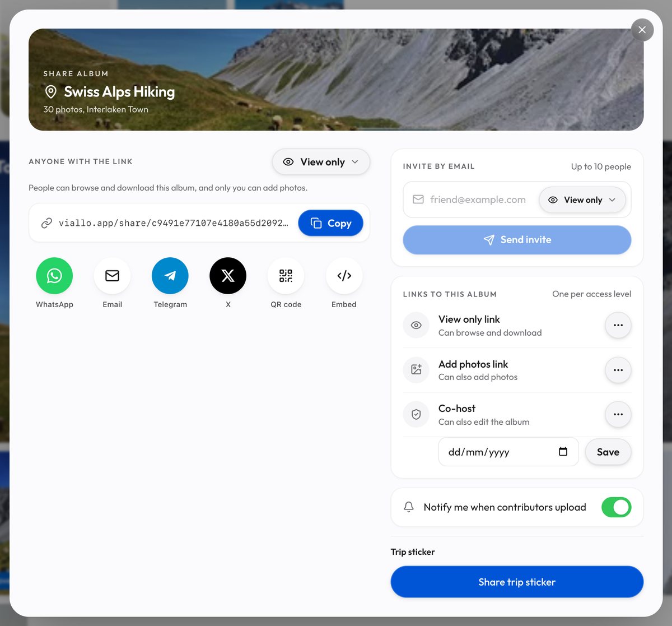Open options menu for Add photos link
The width and height of the screenshot is (672, 626).
point(618,370)
